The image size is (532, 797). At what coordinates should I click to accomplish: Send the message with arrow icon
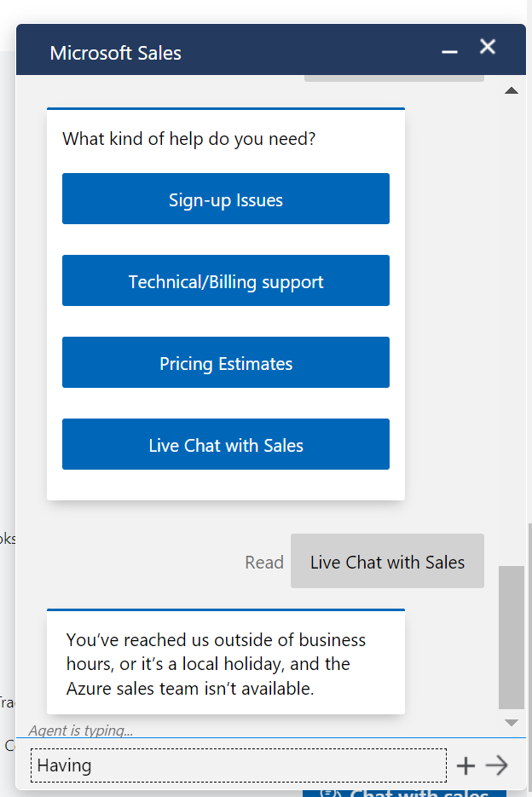pyautogui.click(x=496, y=765)
